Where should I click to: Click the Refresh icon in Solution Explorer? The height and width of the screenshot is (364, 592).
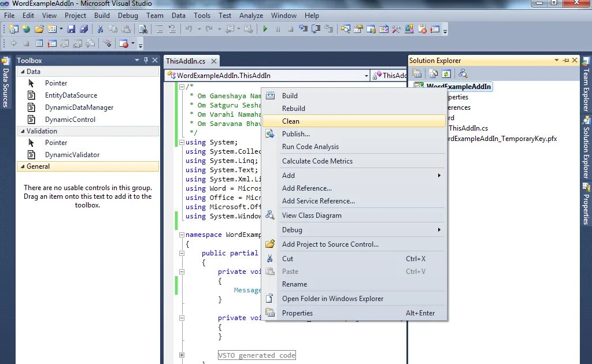pyautogui.click(x=446, y=73)
